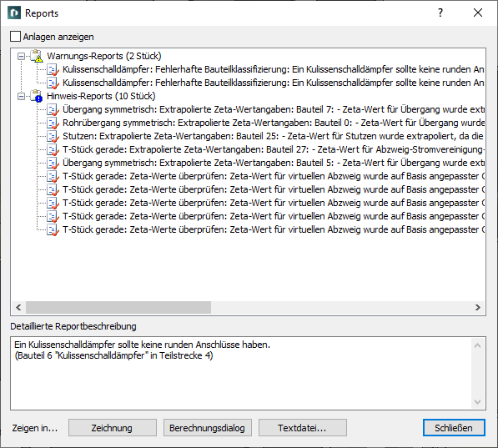
Task: Enable the Anlagen anzeigen checkbox
Action: (x=15, y=37)
